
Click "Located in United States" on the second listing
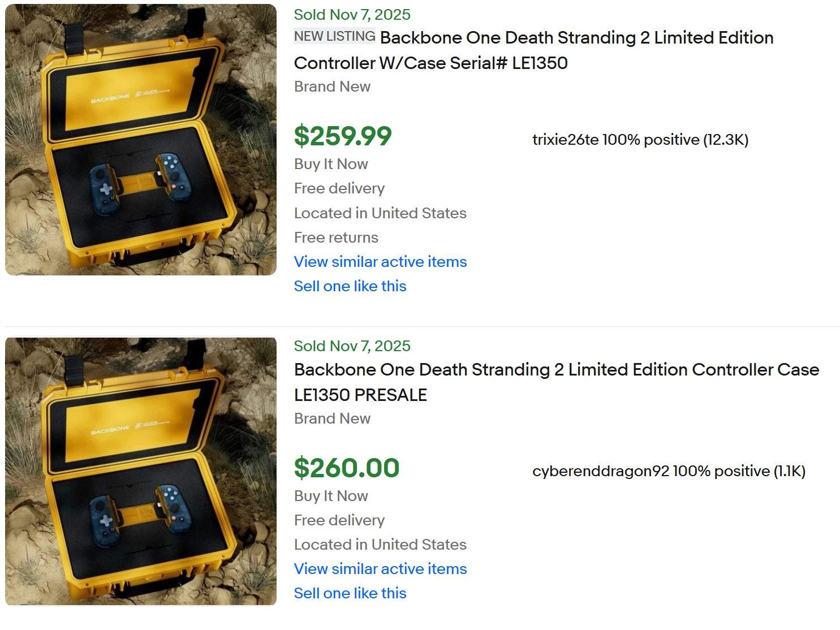(x=380, y=545)
